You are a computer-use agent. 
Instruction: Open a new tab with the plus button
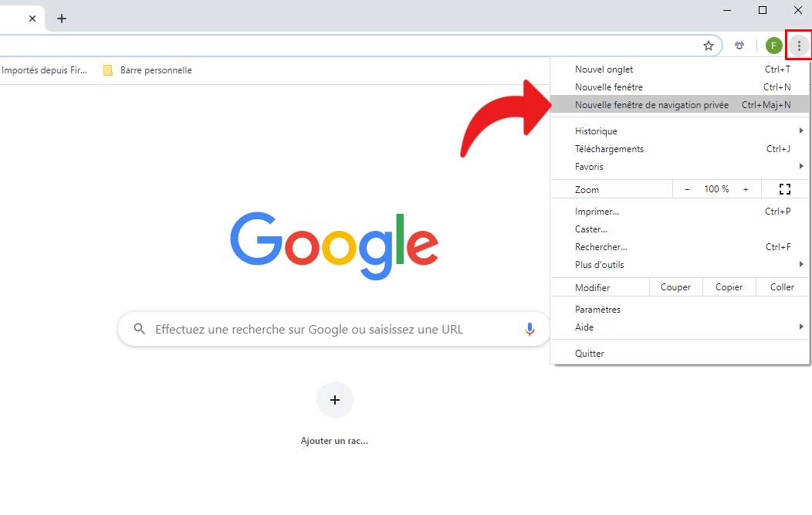62,19
